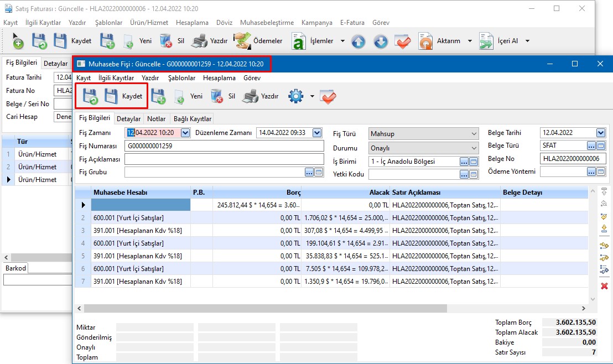Screen dimensions: 613x364
Task: Click save-and-refresh icon in Satış Faturası toolbar
Action: [x=39, y=41]
